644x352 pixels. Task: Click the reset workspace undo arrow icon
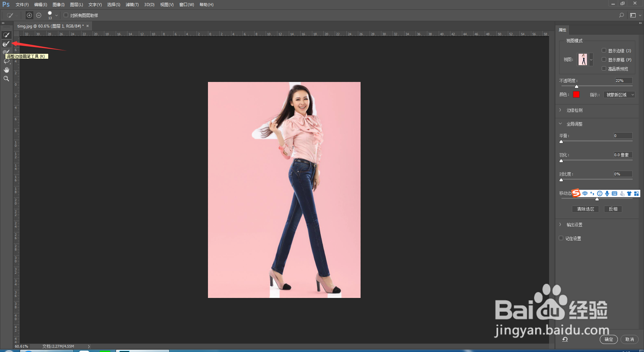tap(565, 339)
